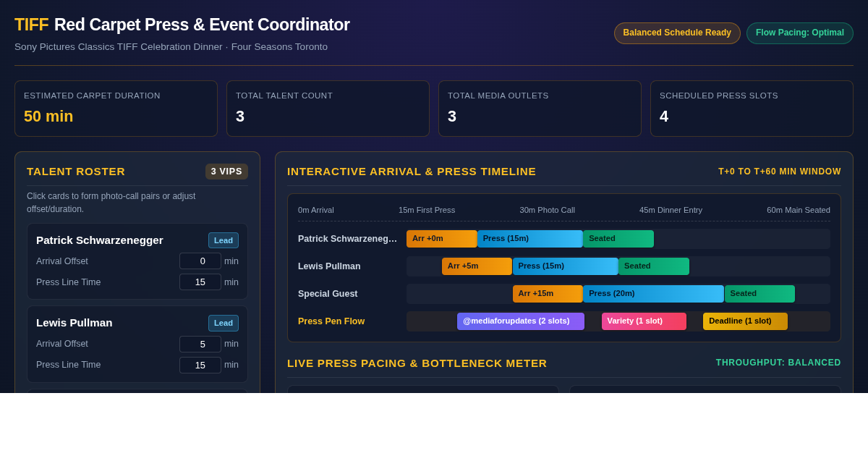Viewport: 868px width, 456px height.
Task: Edit Lewis Pullman's Press Line Time field
Action: point(200,365)
